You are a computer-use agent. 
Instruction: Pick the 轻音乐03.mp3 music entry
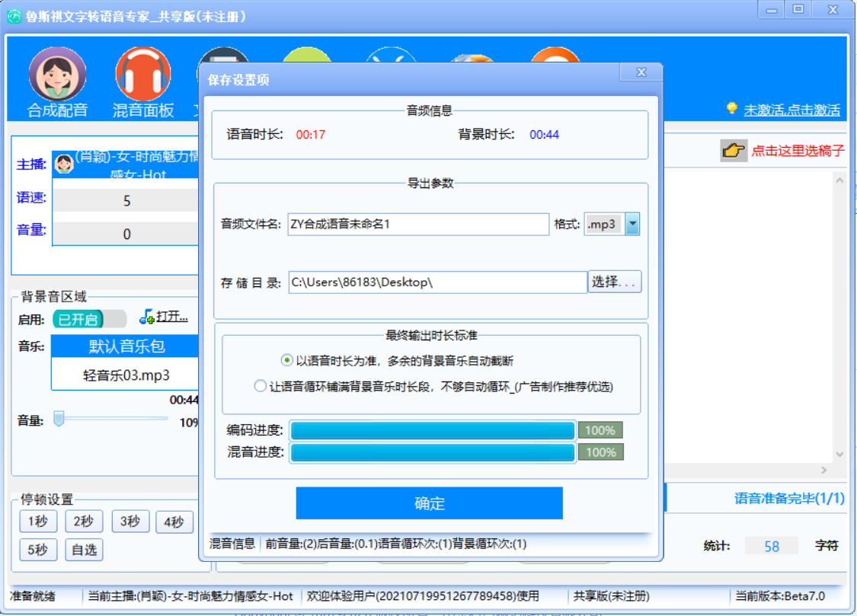[126, 375]
